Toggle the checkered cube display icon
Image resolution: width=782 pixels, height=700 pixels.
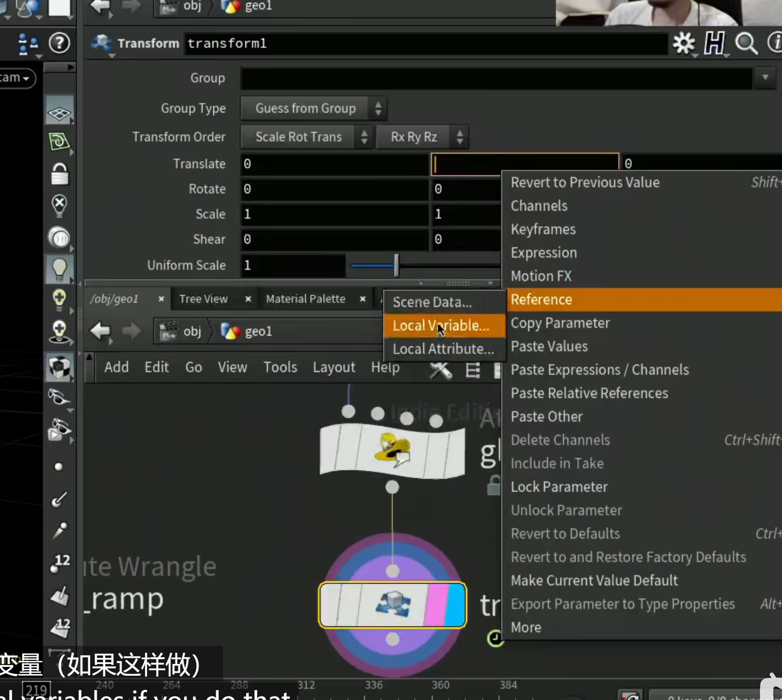click(x=59, y=367)
